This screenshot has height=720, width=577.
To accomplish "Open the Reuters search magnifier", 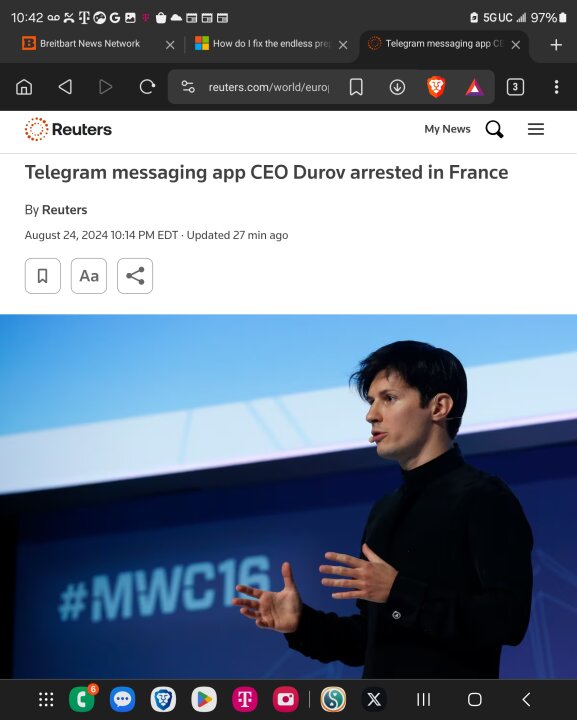I will (x=494, y=129).
